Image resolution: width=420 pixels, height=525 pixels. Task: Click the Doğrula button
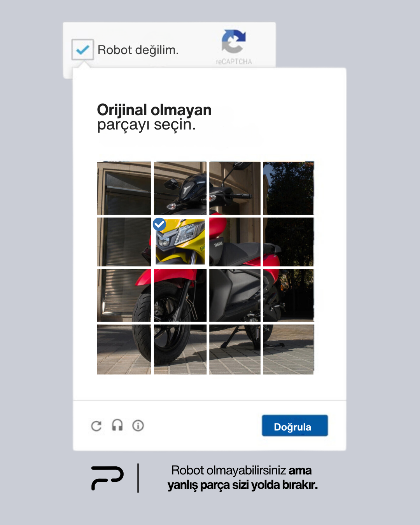coord(295,425)
